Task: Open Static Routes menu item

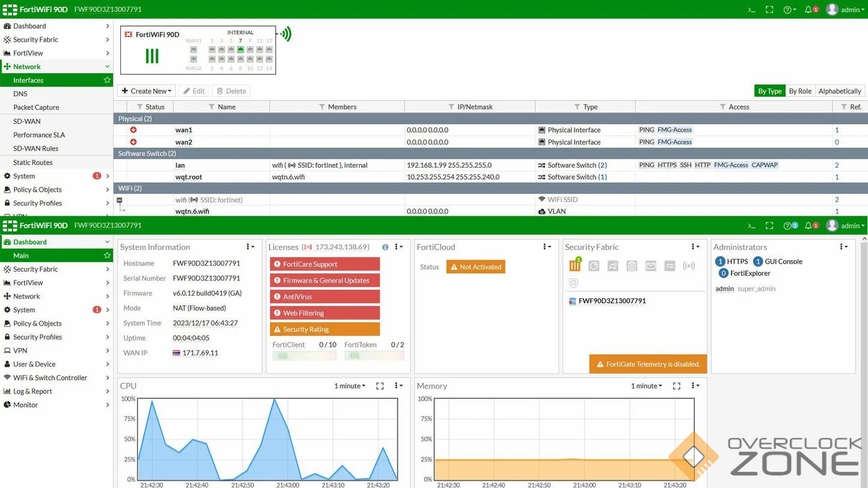Action: [57, 162]
